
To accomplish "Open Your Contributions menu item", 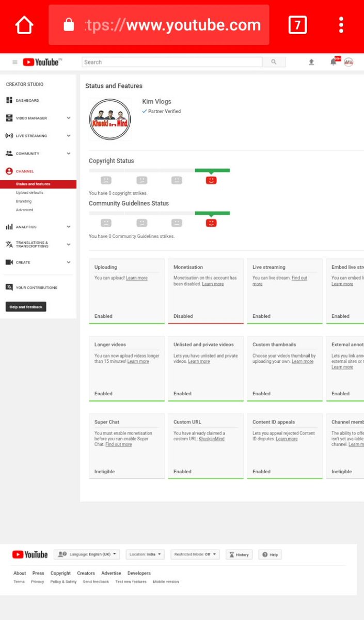I will coord(37,287).
